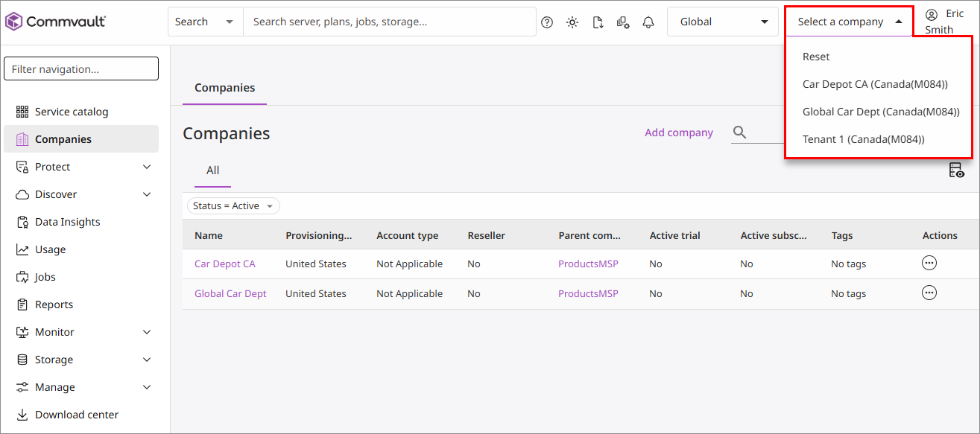Click No tags cell in Car Depot CA row

click(848, 264)
